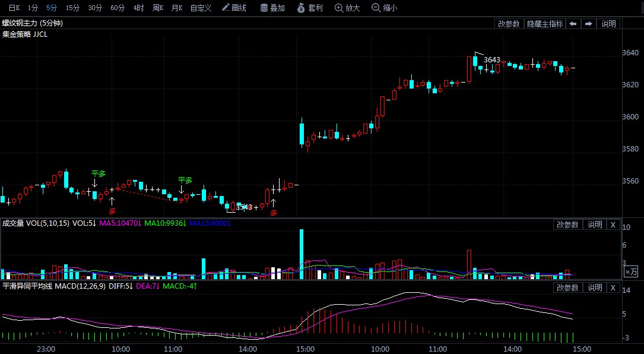Click the tall cyan volume bar at 15:00

(x=302, y=254)
